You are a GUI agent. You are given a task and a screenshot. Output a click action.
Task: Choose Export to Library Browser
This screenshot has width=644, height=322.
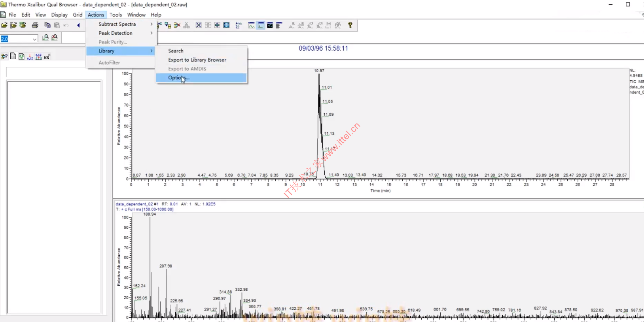(201, 60)
